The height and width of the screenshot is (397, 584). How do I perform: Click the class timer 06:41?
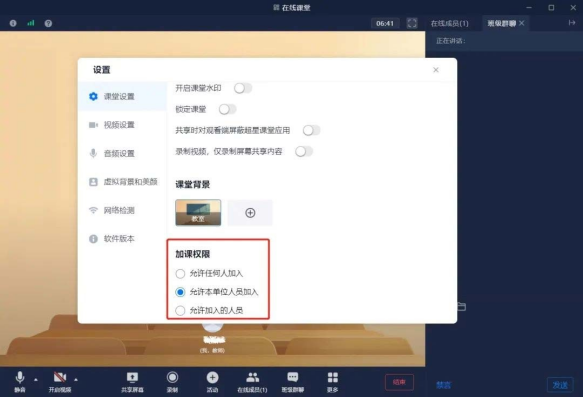[x=385, y=23]
